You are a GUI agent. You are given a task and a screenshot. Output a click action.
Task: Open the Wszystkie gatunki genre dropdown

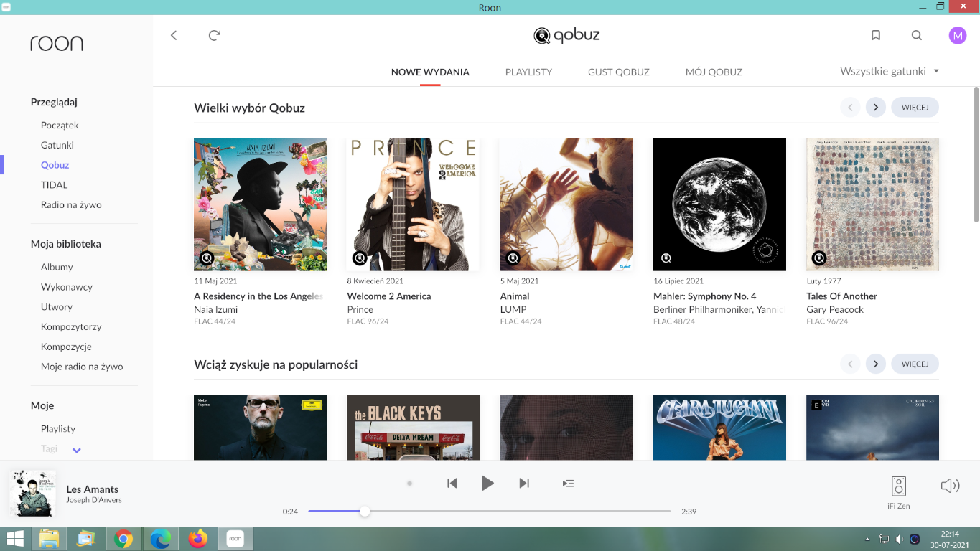coord(890,71)
